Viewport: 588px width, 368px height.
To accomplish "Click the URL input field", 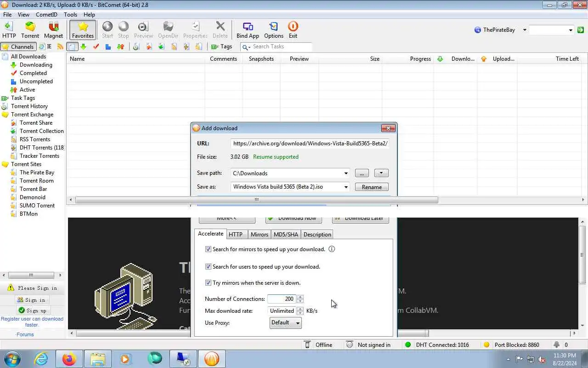I will [x=311, y=143].
